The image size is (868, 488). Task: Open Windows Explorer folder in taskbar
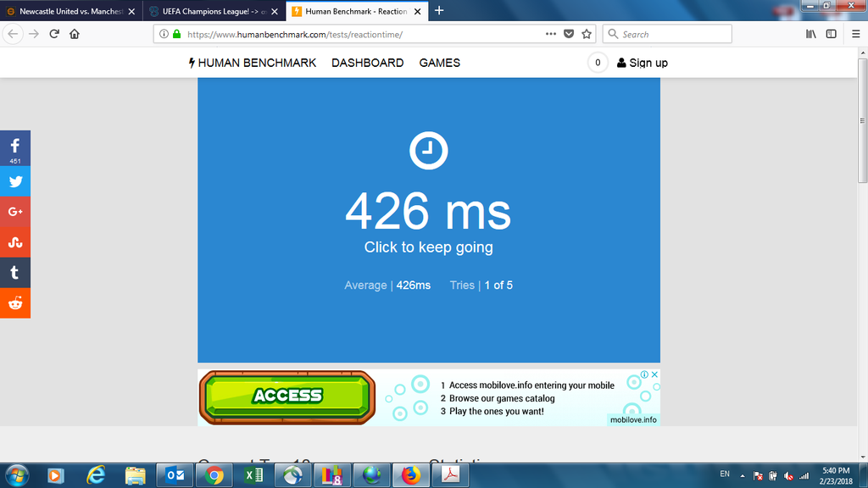135,475
